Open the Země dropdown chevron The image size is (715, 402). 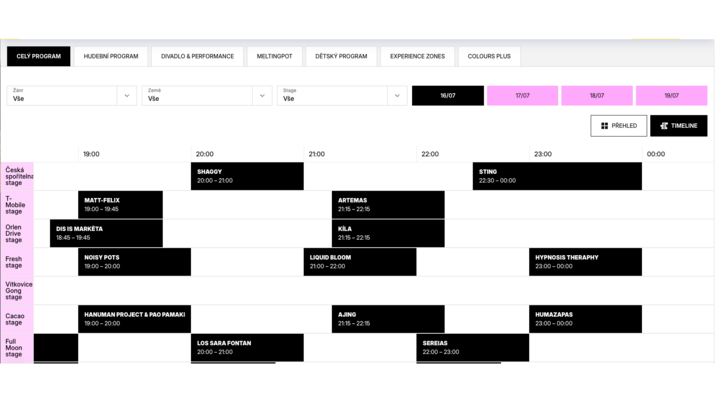tap(262, 96)
